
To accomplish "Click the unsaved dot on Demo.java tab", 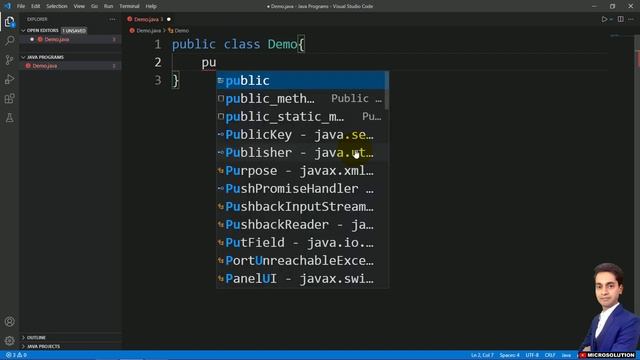I will pos(169,19).
